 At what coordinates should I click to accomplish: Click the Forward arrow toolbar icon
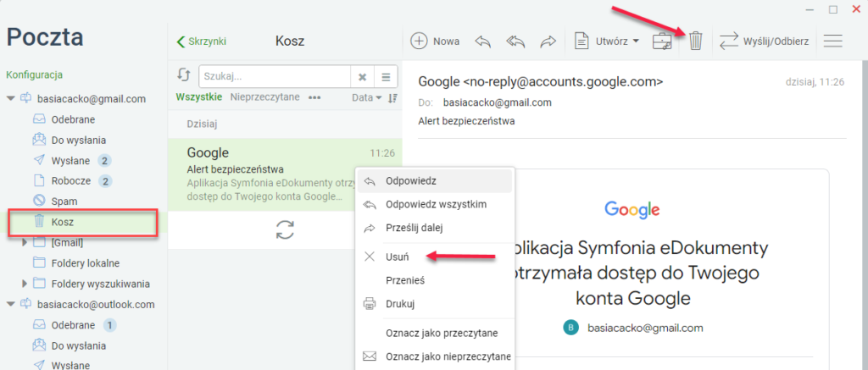coord(548,41)
